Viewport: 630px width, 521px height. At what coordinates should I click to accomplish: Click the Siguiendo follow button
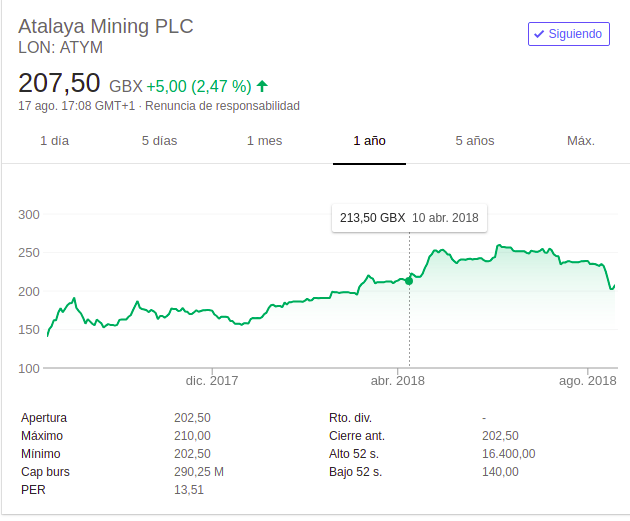[x=569, y=34]
